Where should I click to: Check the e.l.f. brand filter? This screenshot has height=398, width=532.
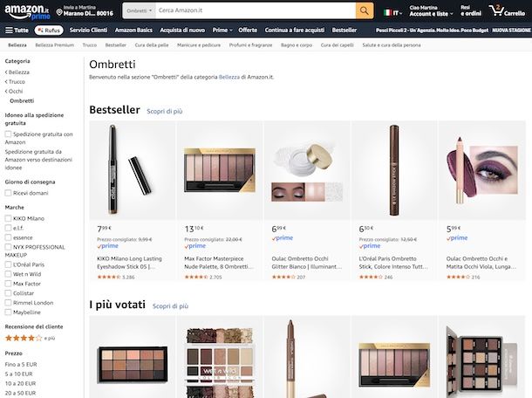(8, 228)
